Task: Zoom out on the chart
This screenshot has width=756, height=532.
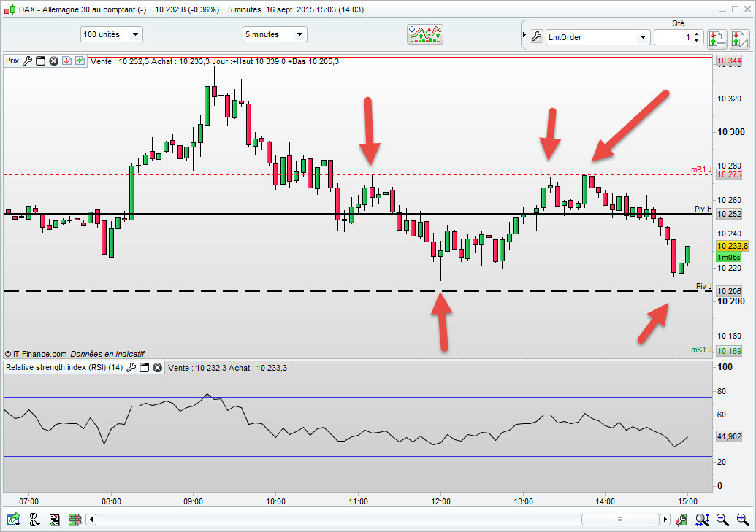Action: [x=722, y=520]
